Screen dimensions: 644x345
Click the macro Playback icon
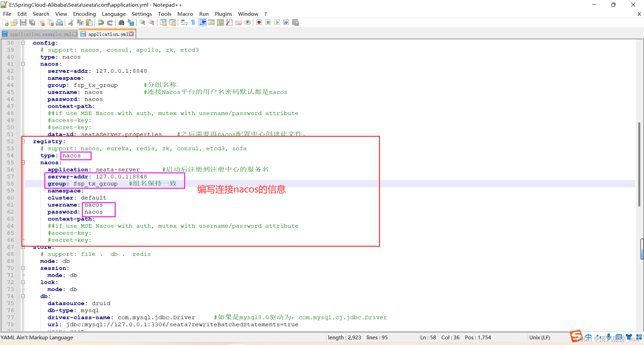pos(277,22)
